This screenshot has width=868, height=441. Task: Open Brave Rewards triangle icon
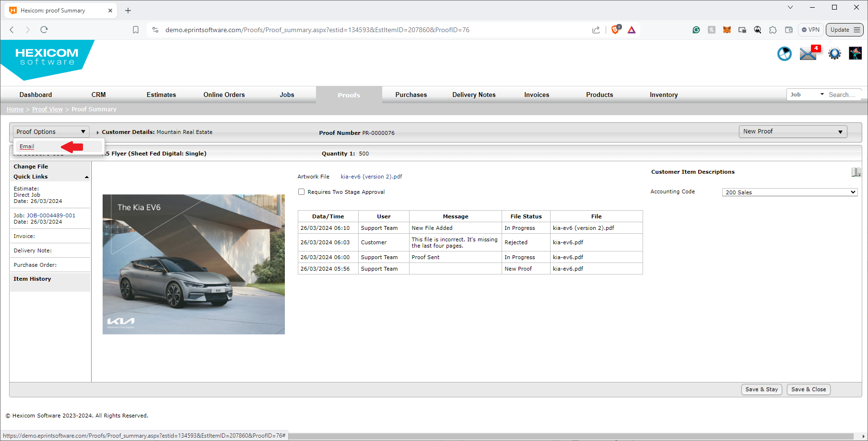coord(632,30)
